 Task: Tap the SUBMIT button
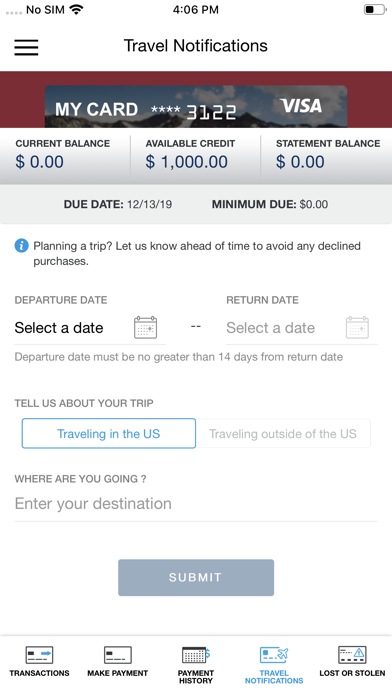(196, 577)
